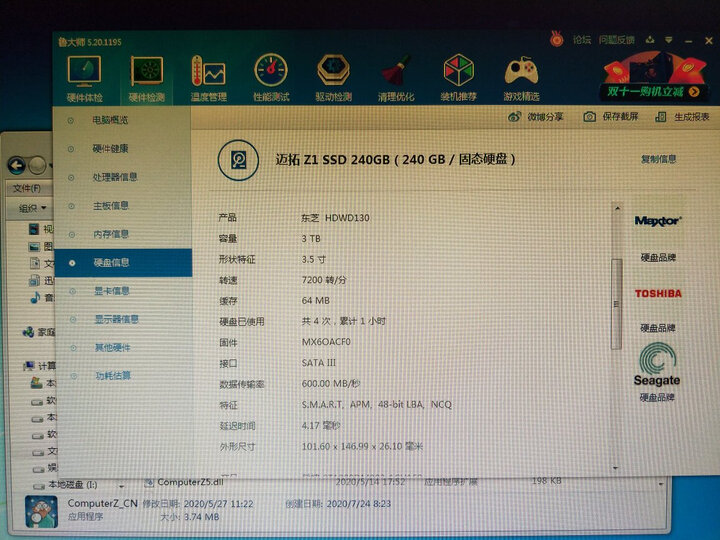Click the 3 TB capacity value
Viewport: 720px width, 540px height.
pos(311,239)
